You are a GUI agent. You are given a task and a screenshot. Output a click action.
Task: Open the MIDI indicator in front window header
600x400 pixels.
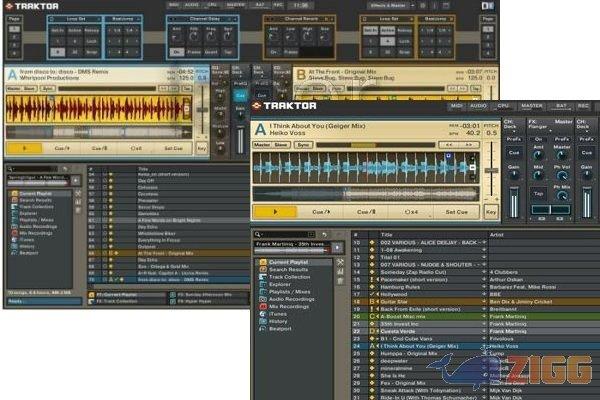coord(457,106)
